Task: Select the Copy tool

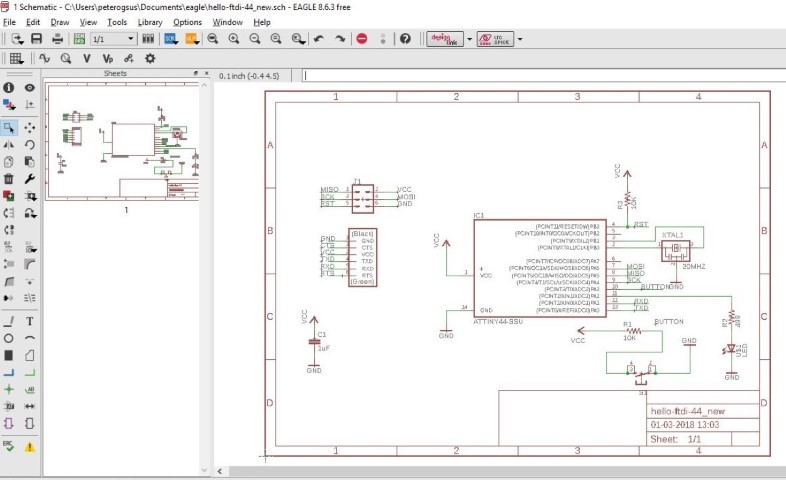Action: click(9, 162)
